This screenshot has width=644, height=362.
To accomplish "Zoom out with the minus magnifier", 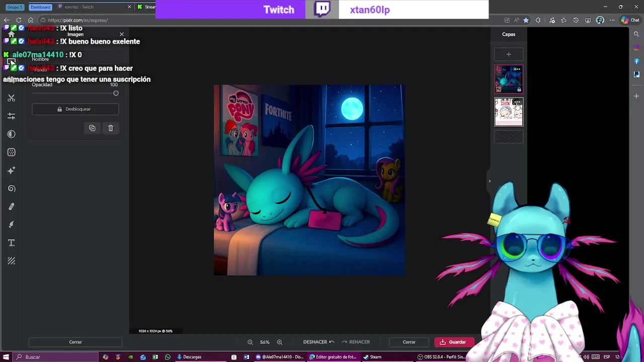I will coord(250,342).
